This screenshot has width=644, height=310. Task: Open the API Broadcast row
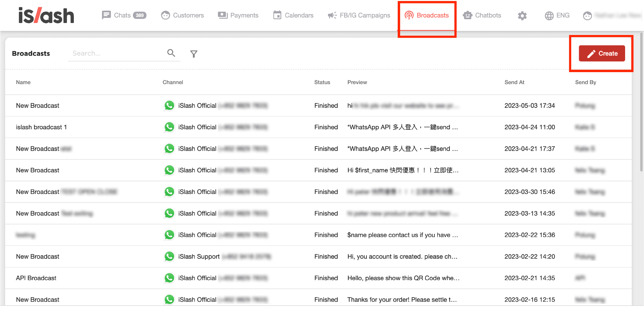click(x=318, y=278)
